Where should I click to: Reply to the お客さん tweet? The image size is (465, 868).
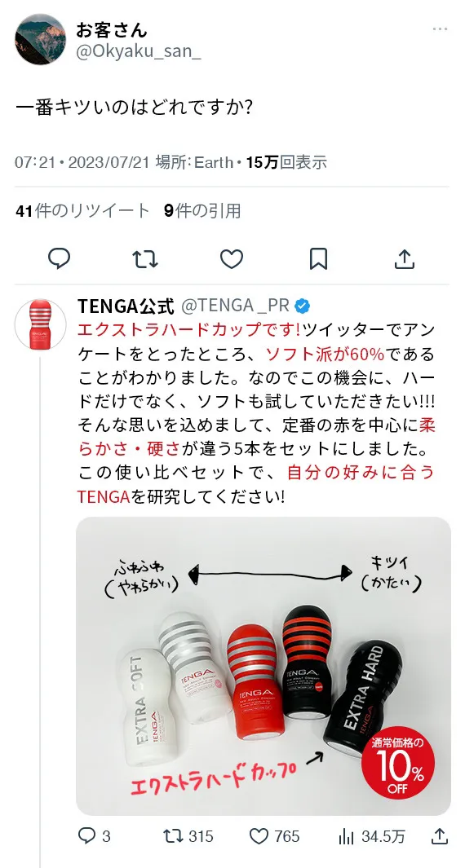(x=59, y=258)
